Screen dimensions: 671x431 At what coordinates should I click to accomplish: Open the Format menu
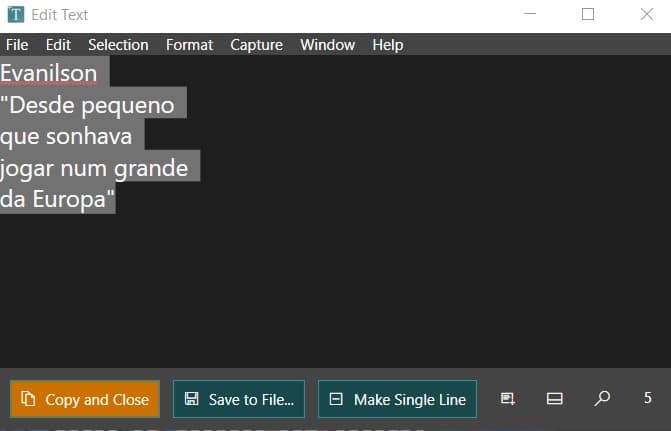coord(189,45)
